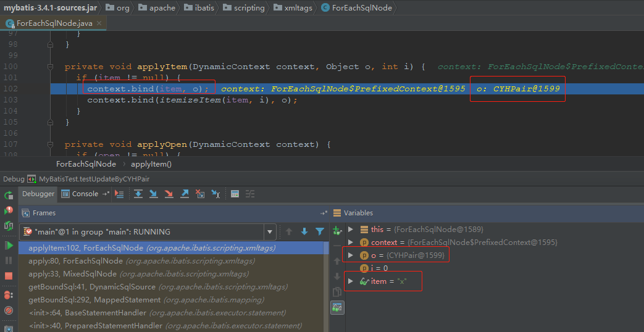
Task: Click Remove Watch minus icon
Action: [337, 246]
